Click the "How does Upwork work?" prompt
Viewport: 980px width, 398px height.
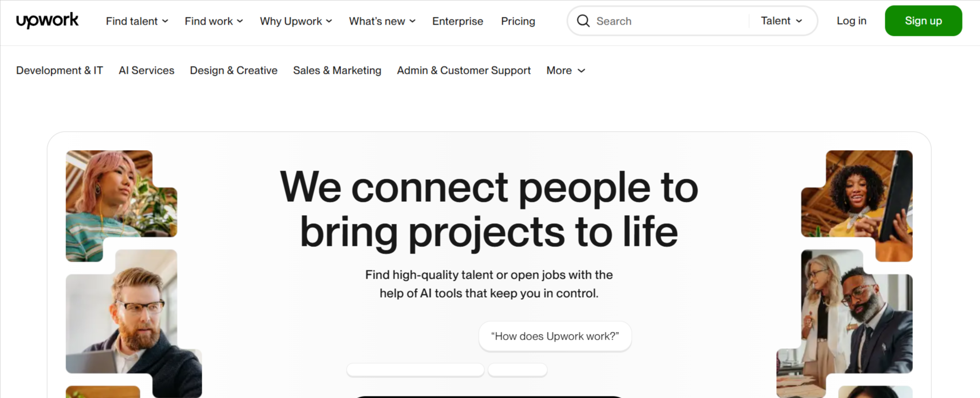click(x=555, y=336)
